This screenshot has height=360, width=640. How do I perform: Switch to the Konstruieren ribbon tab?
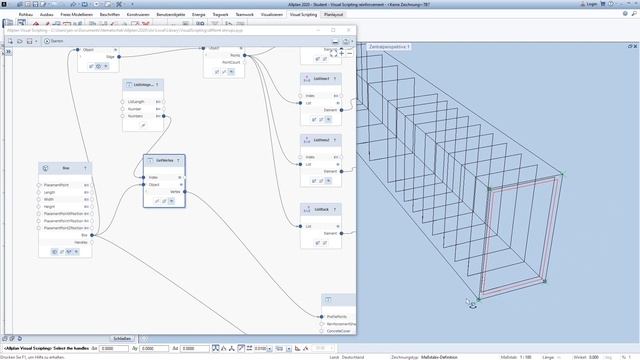pos(138,14)
